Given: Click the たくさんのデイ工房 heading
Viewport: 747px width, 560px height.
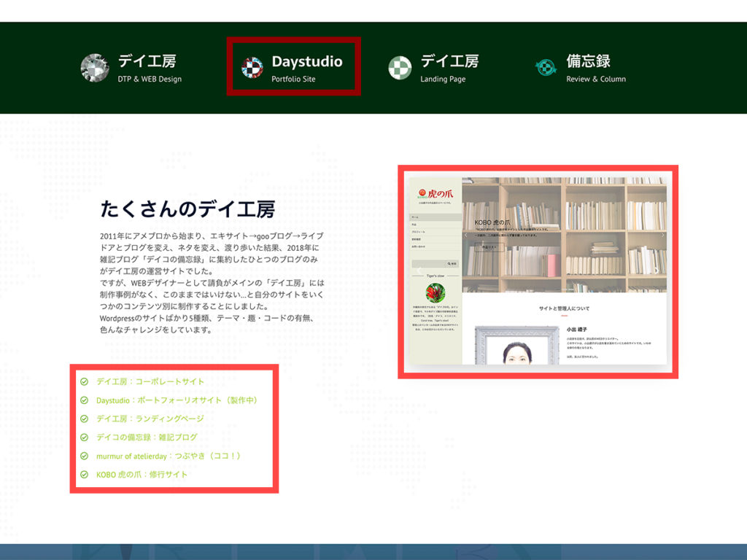Looking at the screenshot, I should click(187, 209).
